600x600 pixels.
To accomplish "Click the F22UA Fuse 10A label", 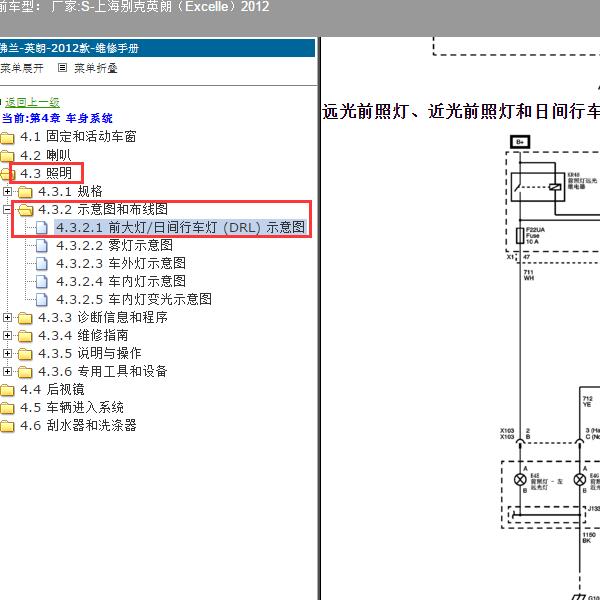I will (535, 236).
